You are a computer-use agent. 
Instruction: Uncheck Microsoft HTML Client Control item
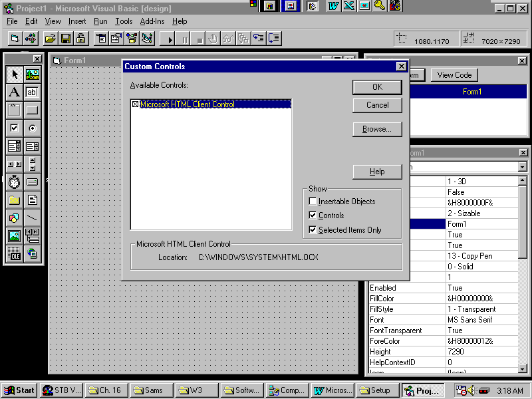pos(136,104)
